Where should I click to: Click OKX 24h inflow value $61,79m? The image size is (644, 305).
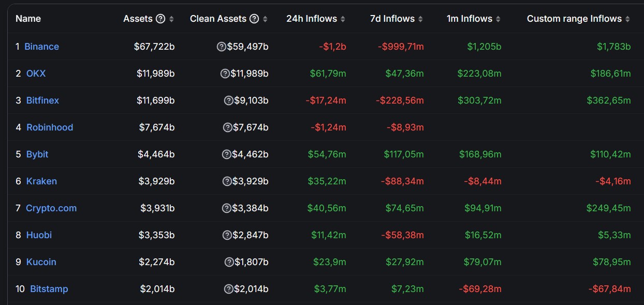pos(328,74)
